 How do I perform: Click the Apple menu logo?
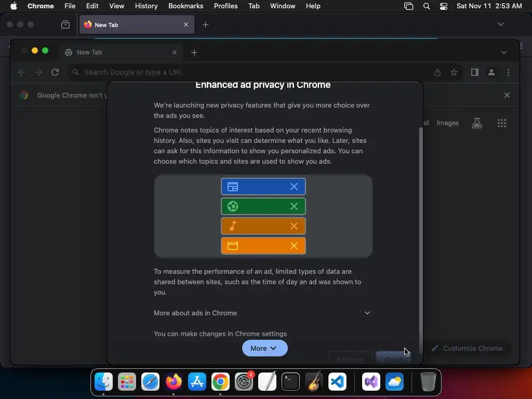pos(14,6)
